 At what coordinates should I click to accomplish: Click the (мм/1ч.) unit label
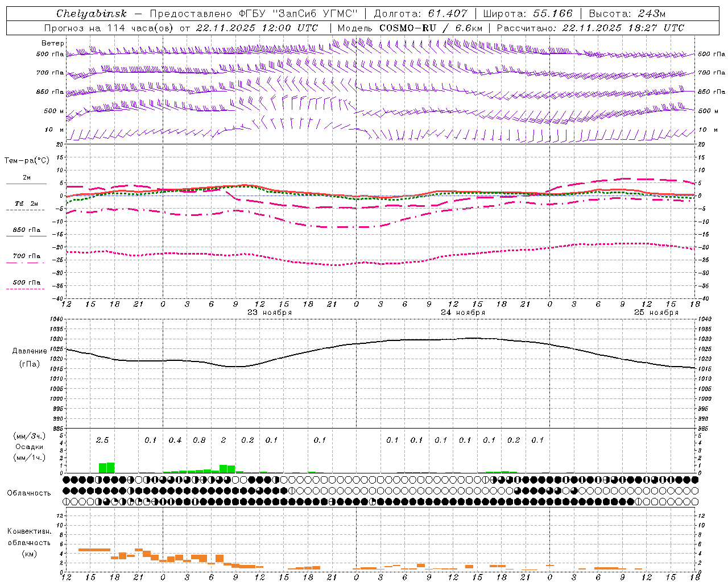pos(29,458)
